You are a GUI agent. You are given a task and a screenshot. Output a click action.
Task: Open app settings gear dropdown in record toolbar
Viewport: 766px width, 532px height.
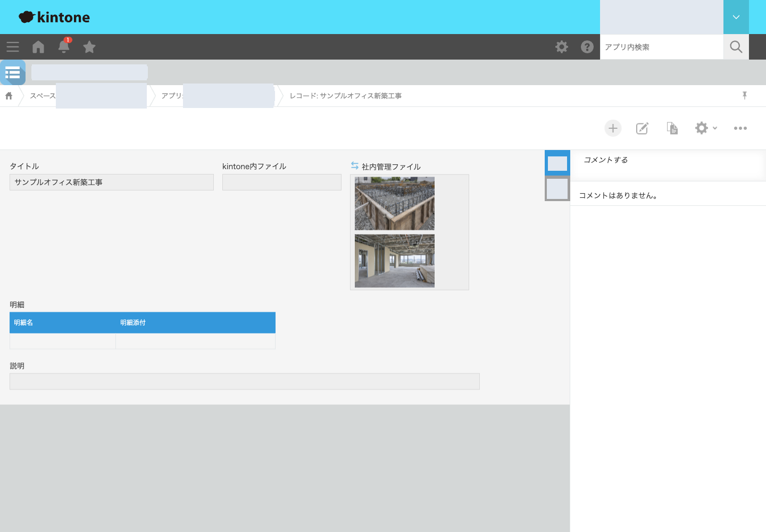tap(706, 128)
